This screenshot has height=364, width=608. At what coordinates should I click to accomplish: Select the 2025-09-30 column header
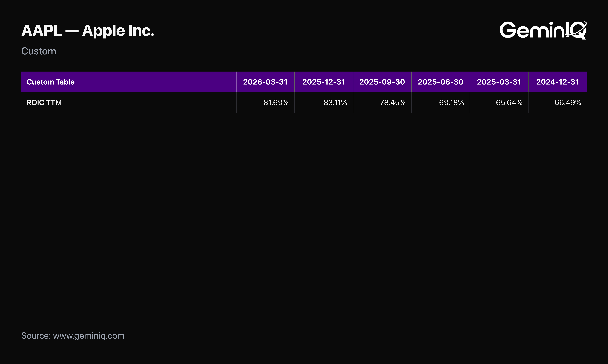click(382, 82)
